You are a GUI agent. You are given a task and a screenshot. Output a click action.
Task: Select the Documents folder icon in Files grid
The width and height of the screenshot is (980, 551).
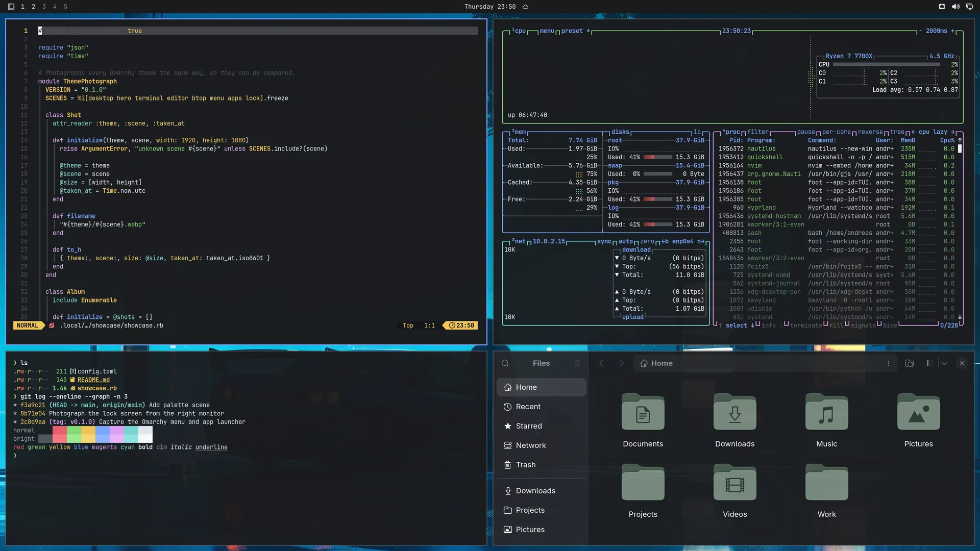click(x=643, y=412)
